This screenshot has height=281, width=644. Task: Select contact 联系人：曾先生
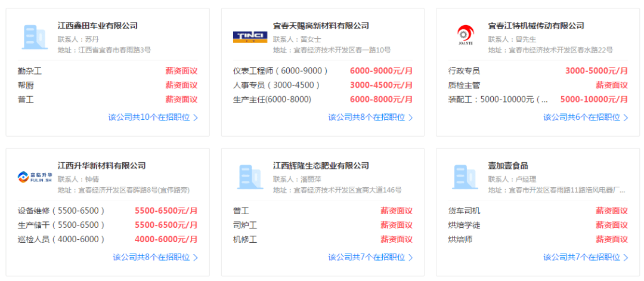(x=512, y=39)
